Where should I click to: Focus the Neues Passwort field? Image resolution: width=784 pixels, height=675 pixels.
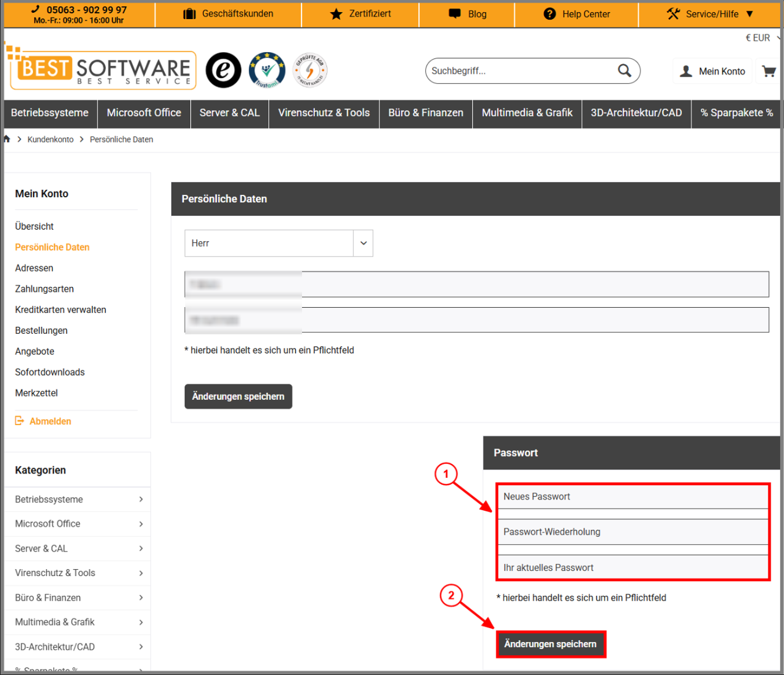pos(632,496)
